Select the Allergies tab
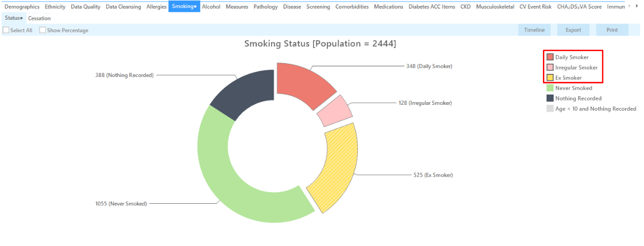 tap(157, 7)
